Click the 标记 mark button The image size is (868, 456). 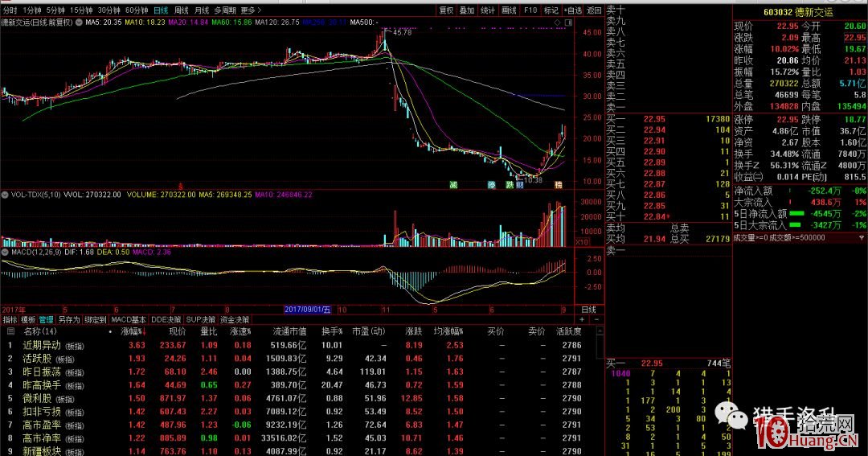click(x=551, y=10)
